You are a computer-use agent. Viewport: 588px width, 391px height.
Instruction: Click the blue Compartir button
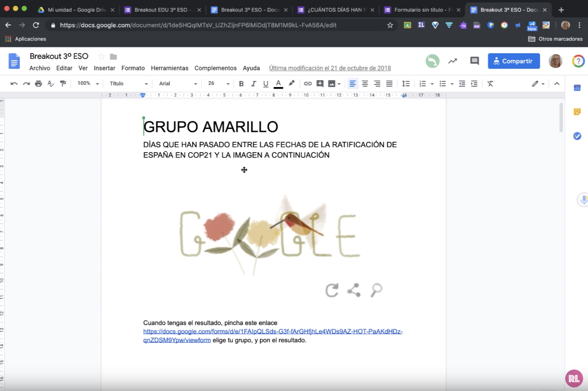click(x=514, y=61)
